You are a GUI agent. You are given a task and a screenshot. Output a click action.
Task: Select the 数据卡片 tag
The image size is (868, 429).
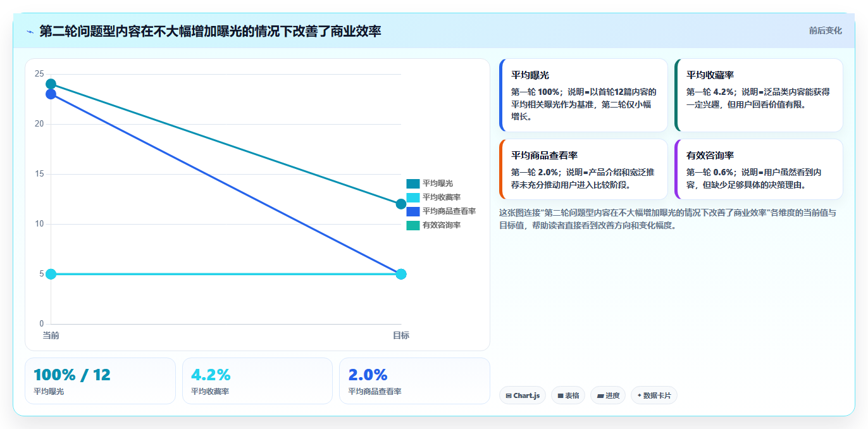654,395
